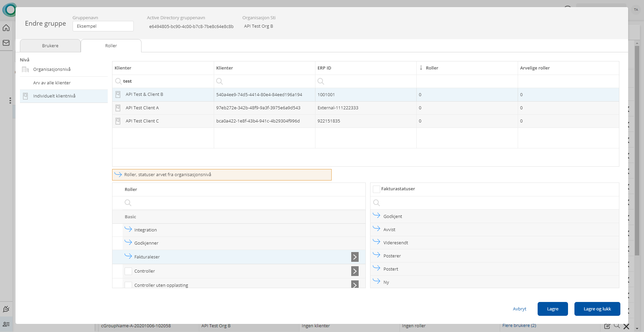
Task: Open the mail inbox icon in sidebar
Action: pyautogui.click(x=6, y=43)
